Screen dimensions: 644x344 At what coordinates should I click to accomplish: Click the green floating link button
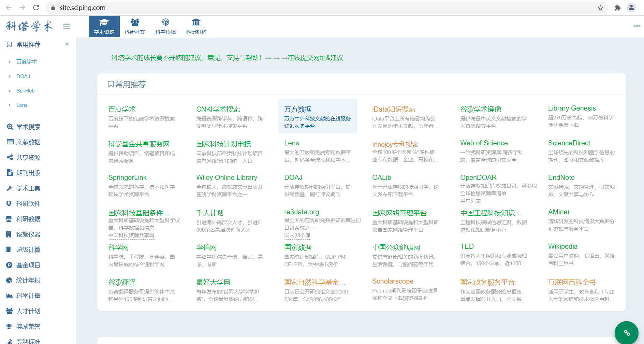(627, 333)
